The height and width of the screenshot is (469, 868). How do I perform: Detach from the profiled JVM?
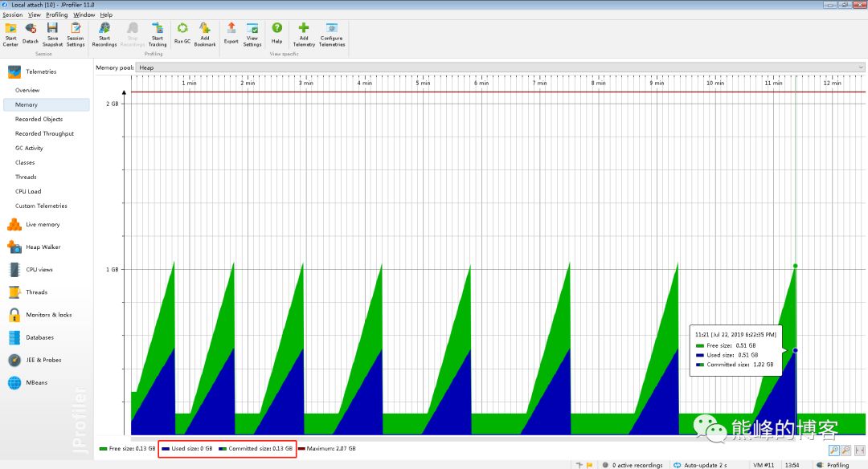point(31,35)
